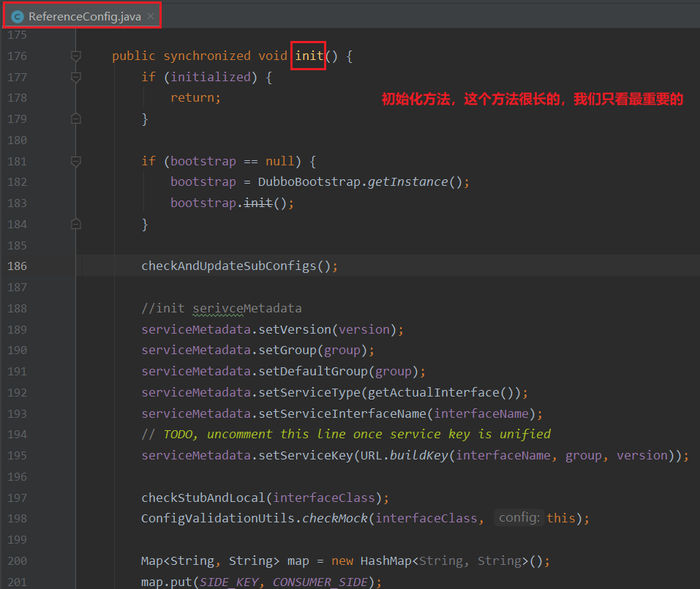Image resolution: width=700 pixels, height=589 pixels.
Task: Click the deprecated 'init' call on bootstrap
Action: [x=258, y=203]
